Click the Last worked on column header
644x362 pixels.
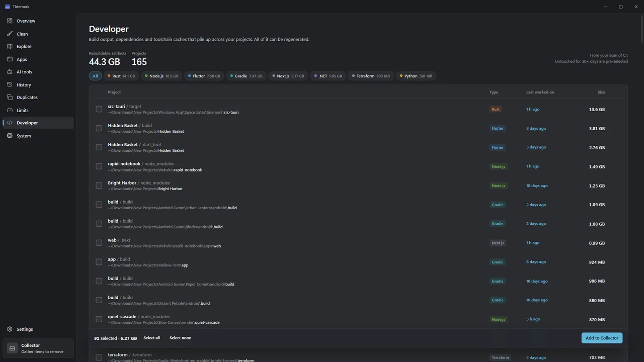click(x=540, y=92)
